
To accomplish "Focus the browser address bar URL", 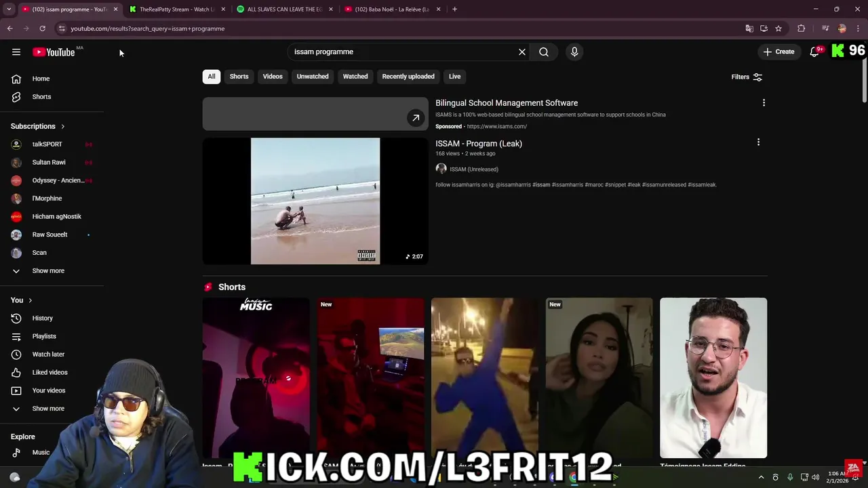I will [148, 28].
